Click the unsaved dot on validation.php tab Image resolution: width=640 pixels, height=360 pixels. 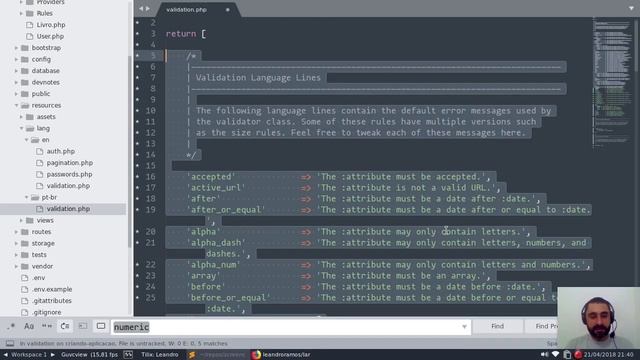228,10
